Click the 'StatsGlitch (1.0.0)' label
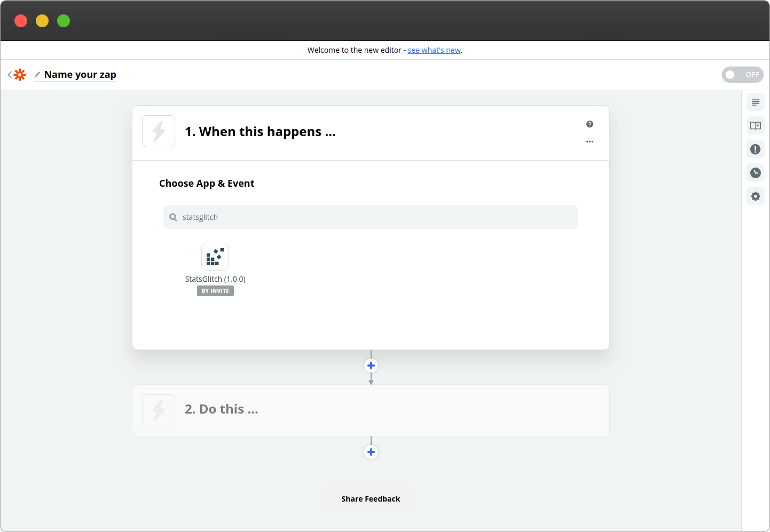This screenshot has width=770, height=532. [x=215, y=279]
